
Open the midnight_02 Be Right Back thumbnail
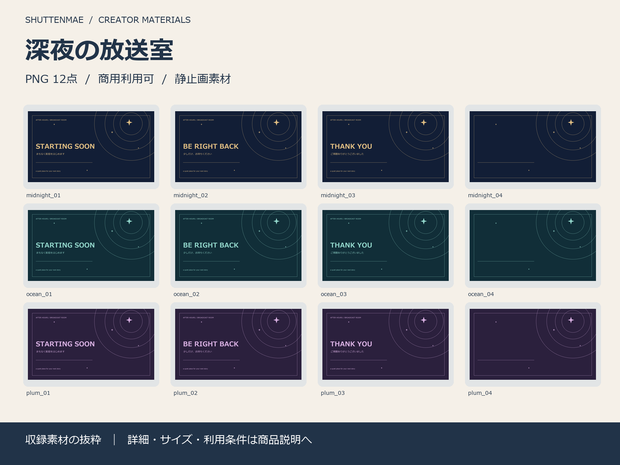tap(238, 146)
